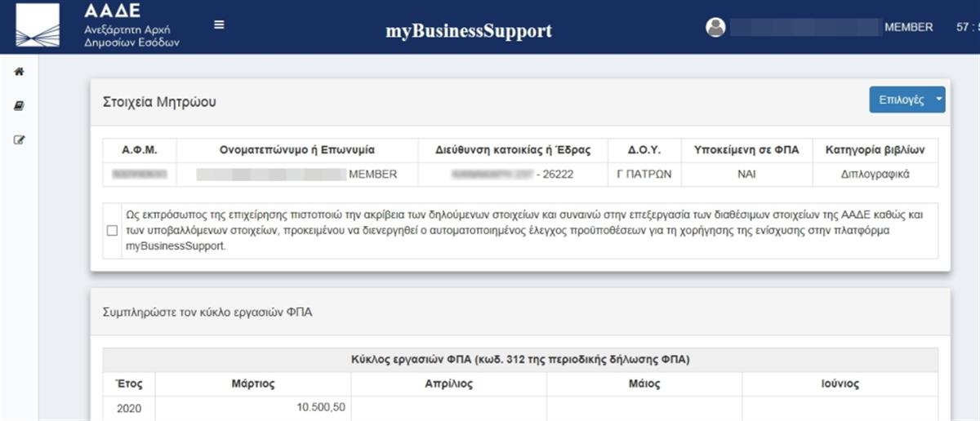Expand the caret beside Επιλογές

(x=938, y=100)
